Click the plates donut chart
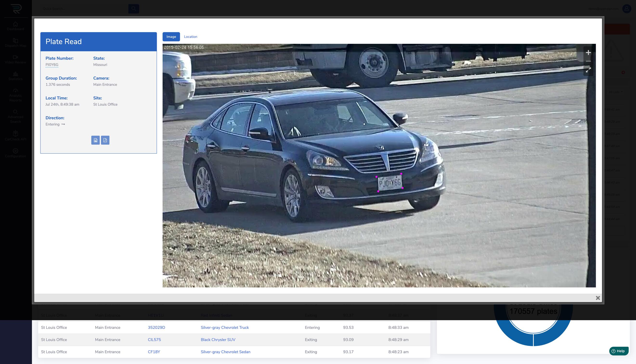636x364 pixels. tap(533, 325)
